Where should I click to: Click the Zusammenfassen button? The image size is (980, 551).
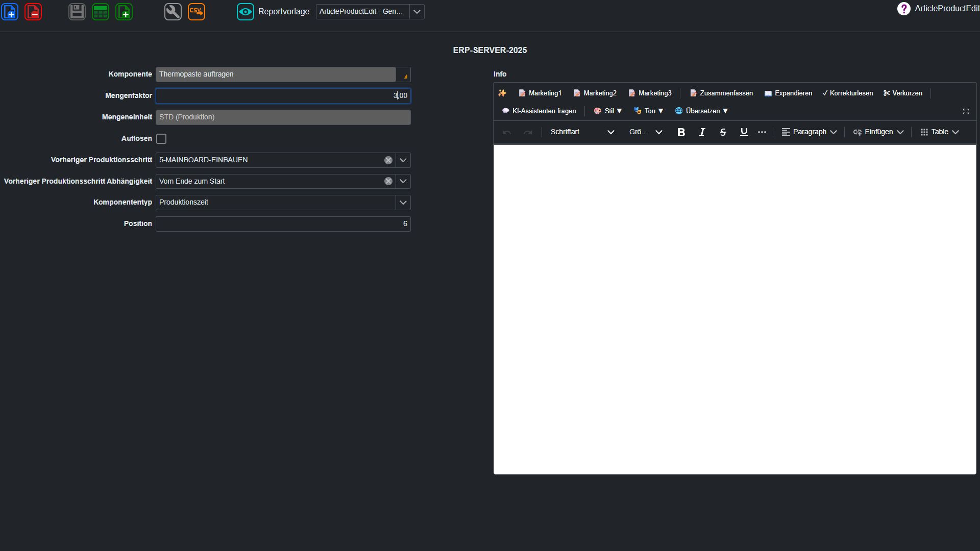[x=721, y=93]
